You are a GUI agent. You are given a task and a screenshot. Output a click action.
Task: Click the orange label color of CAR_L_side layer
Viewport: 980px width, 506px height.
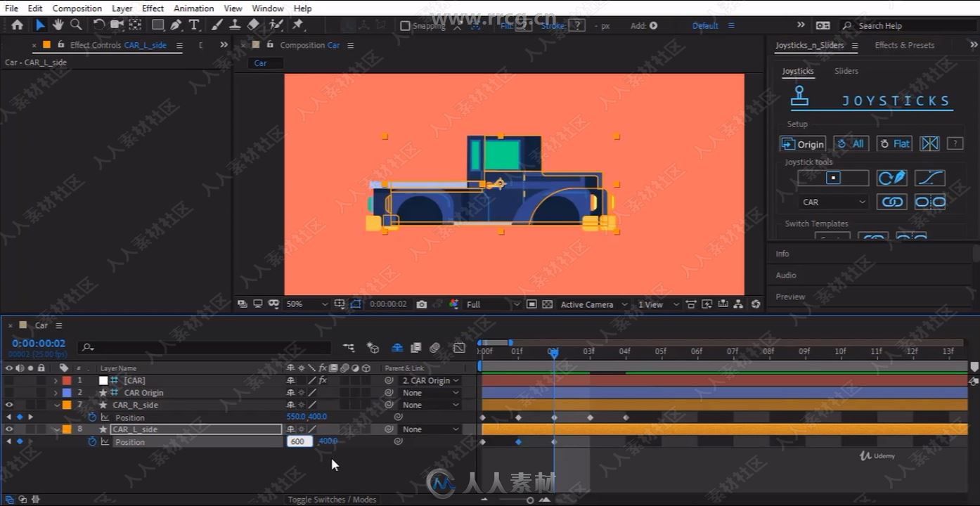click(67, 429)
